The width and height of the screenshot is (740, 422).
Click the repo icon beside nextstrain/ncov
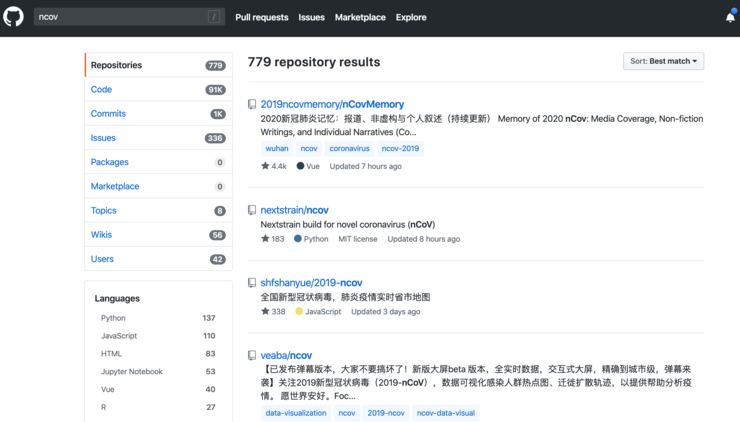(252, 210)
